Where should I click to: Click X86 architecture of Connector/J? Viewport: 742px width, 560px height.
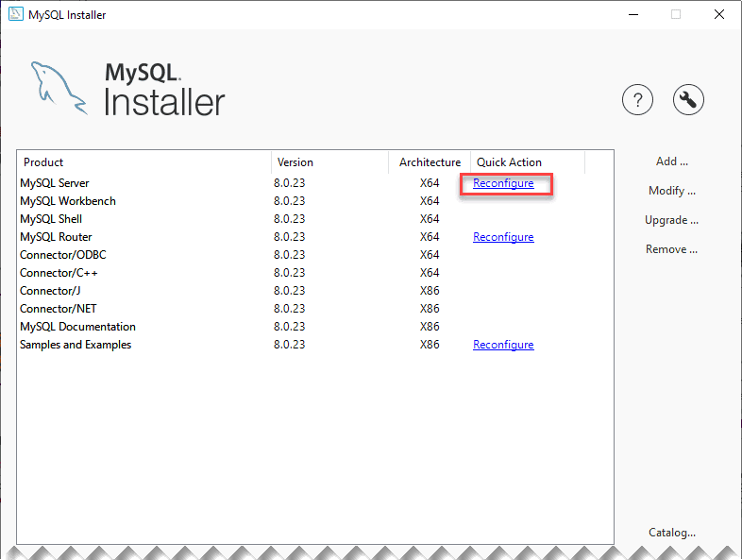[430, 291]
